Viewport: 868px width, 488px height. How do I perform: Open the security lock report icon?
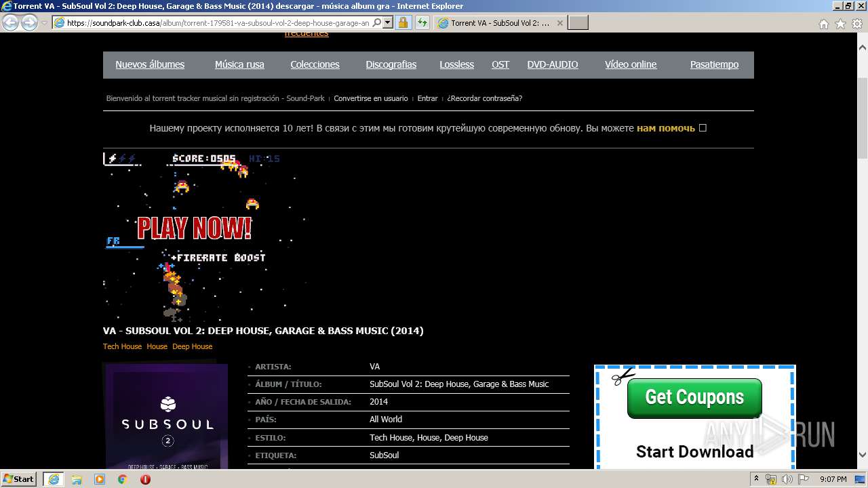[x=403, y=22]
